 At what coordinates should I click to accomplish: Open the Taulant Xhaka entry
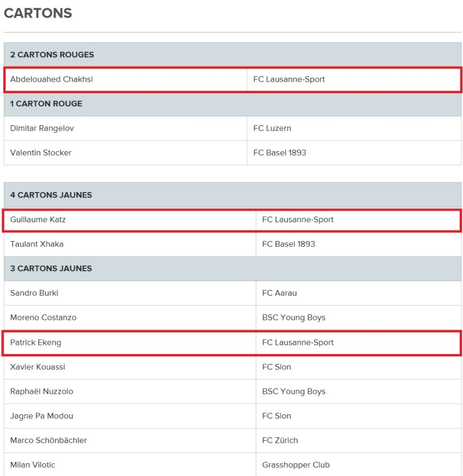pyautogui.click(x=37, y=244)
